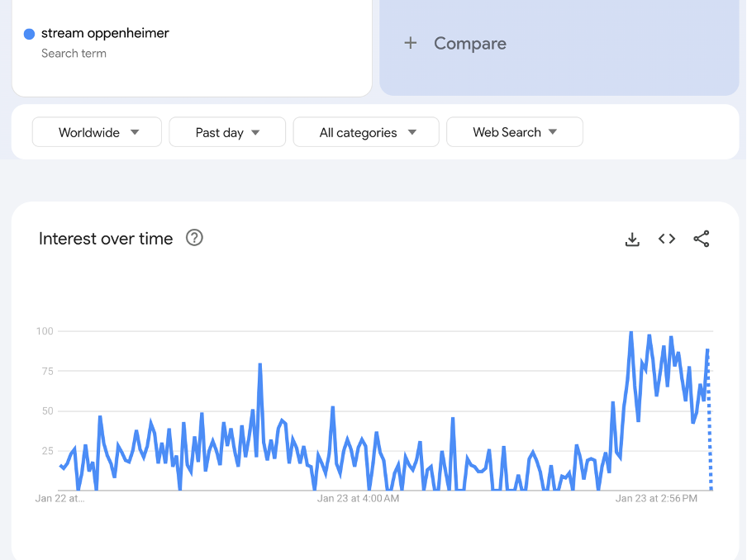Click the plus icon in Compare card

tap(411, 43)
